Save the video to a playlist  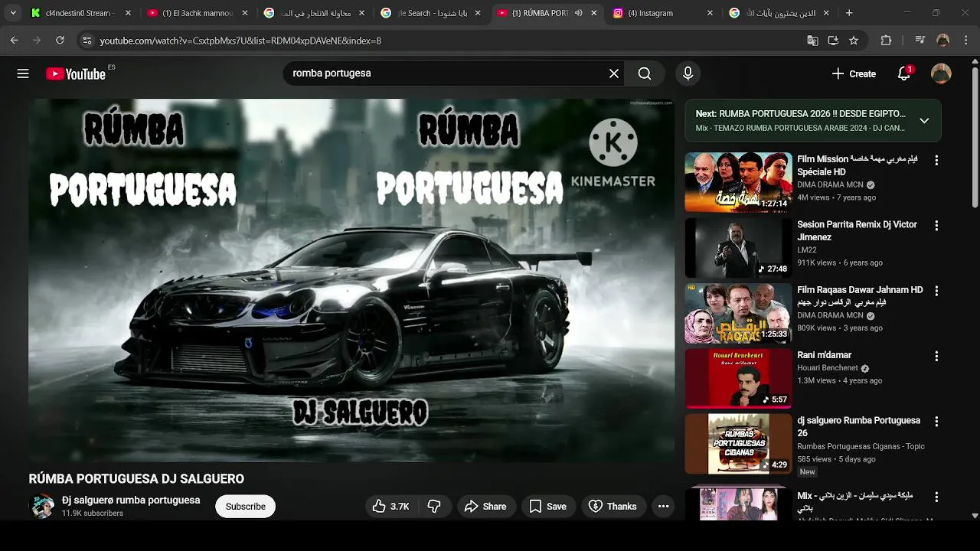point(548,506)
